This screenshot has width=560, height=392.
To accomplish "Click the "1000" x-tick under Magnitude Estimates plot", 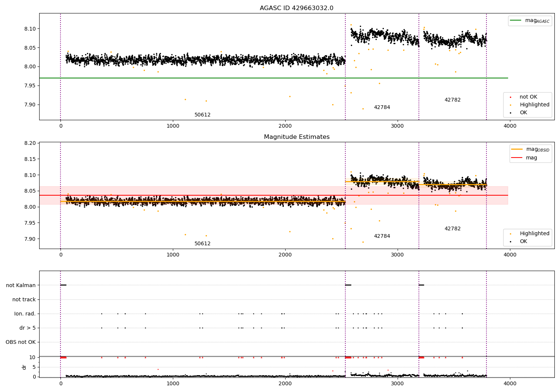I will 173,255.
